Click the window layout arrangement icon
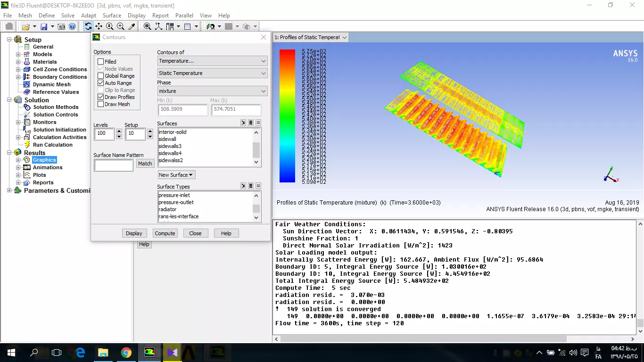644x362 pixels. [170, 27]
